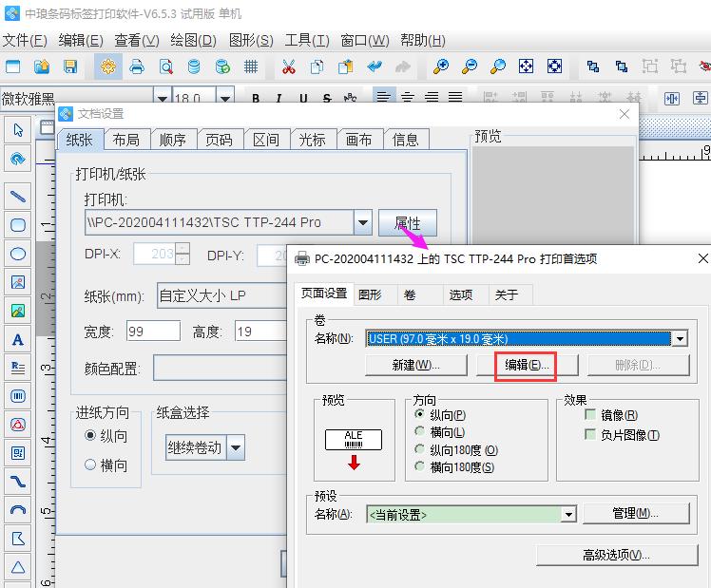Click the DPI-X stepper arrows
The image size is (711, 588).
click(183, 254)
